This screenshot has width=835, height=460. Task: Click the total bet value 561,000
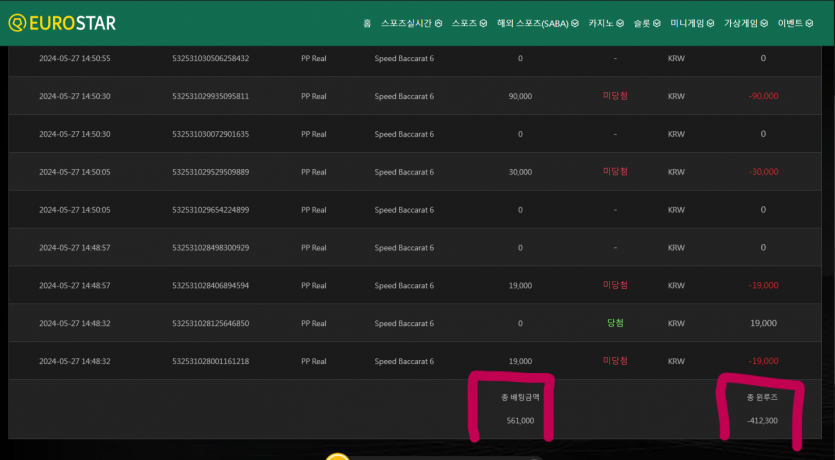[520, 421]
